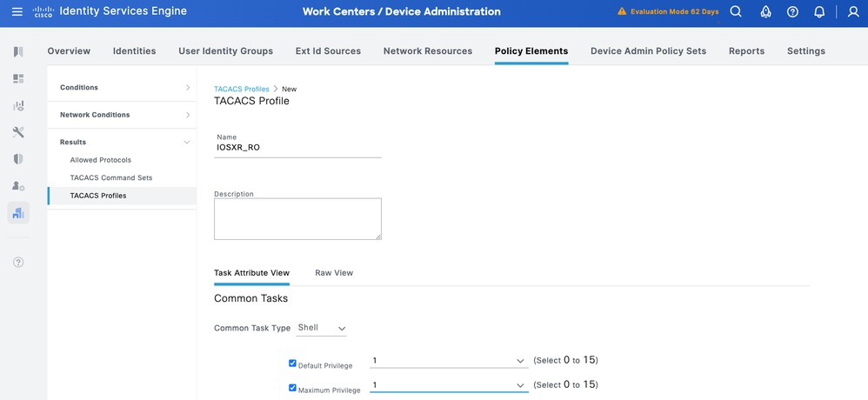The height and width of the screenshot is (400, 868).
Task: Click the Identity Services Engine title
Action: (123, 11)
